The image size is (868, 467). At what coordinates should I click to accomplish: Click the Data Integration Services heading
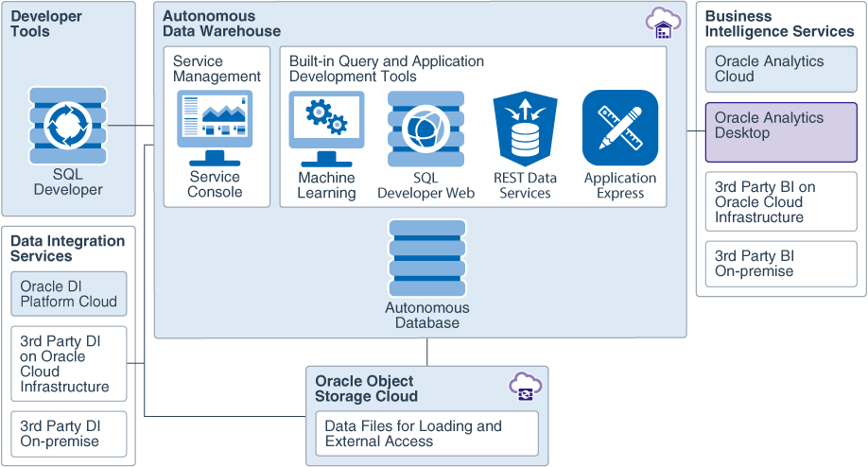pos(67,249)
